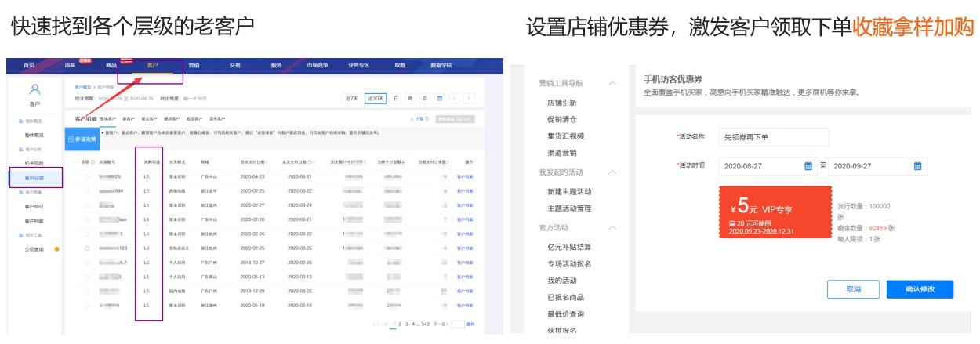Open 最低价查询 menu item
Screen dimensions: 980x344
pos(565,313)
